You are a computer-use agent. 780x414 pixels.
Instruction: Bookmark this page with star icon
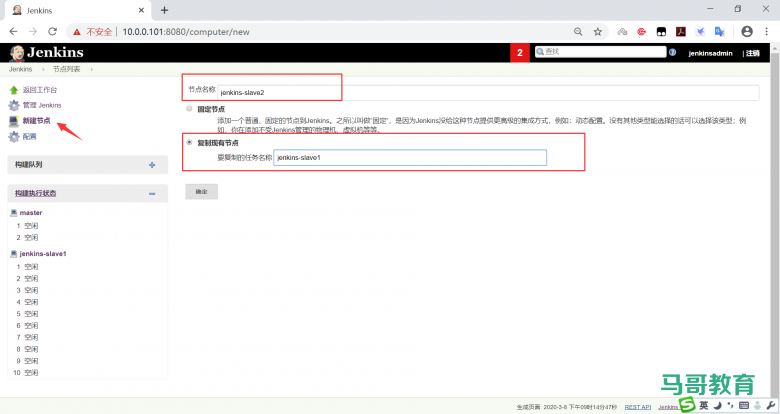tap(598, 31)
